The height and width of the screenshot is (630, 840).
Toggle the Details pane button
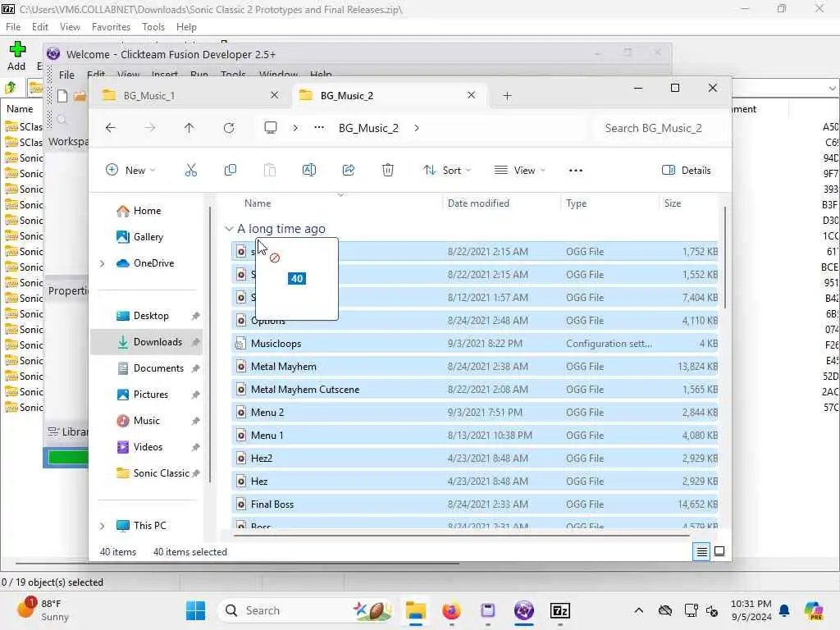tap(687, 171)
